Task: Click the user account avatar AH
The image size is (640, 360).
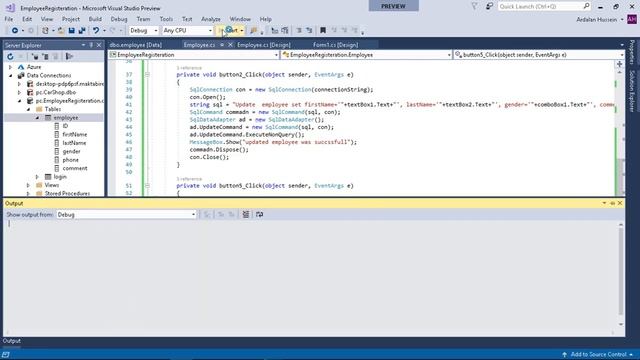Action: click(x=631, y=19)
